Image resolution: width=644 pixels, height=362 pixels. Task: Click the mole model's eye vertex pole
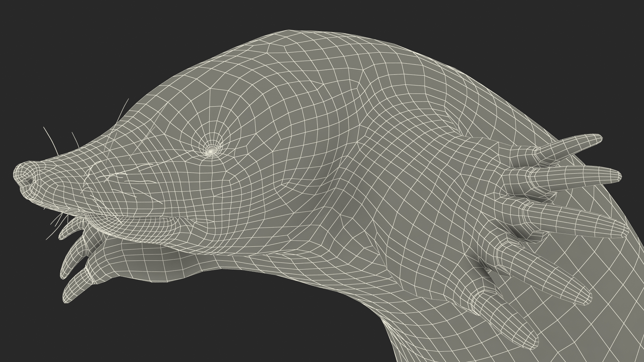pyautogui.click(x=211, y=152)
